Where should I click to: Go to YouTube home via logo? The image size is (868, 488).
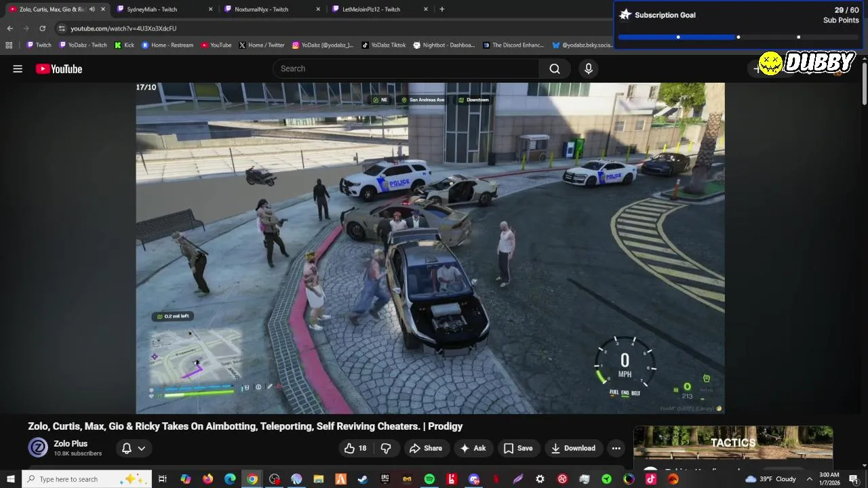pos(59,68)
